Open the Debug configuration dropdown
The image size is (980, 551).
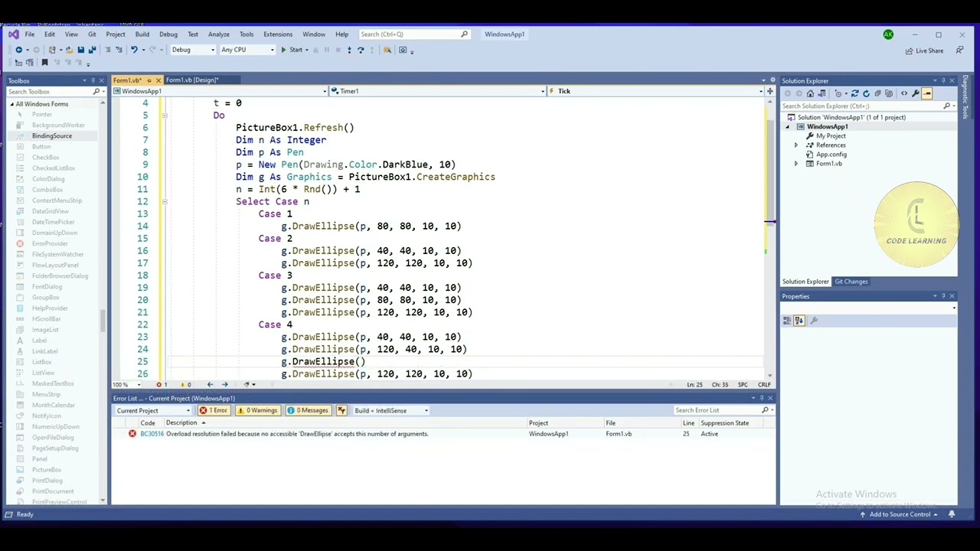pyautogui.click(x=193, y=50)
